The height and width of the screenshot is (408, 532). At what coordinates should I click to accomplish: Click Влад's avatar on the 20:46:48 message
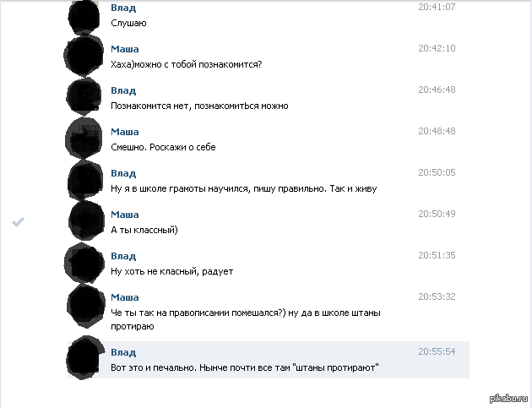point(84,97)
